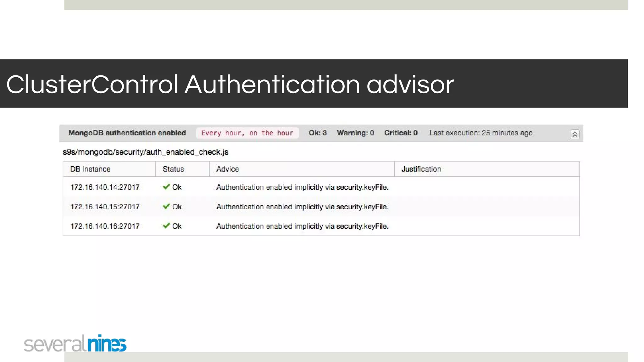Click the green checkmark for 172.16.140.14
The height and width of the screenshot is (362, 644).
point(166,187)
